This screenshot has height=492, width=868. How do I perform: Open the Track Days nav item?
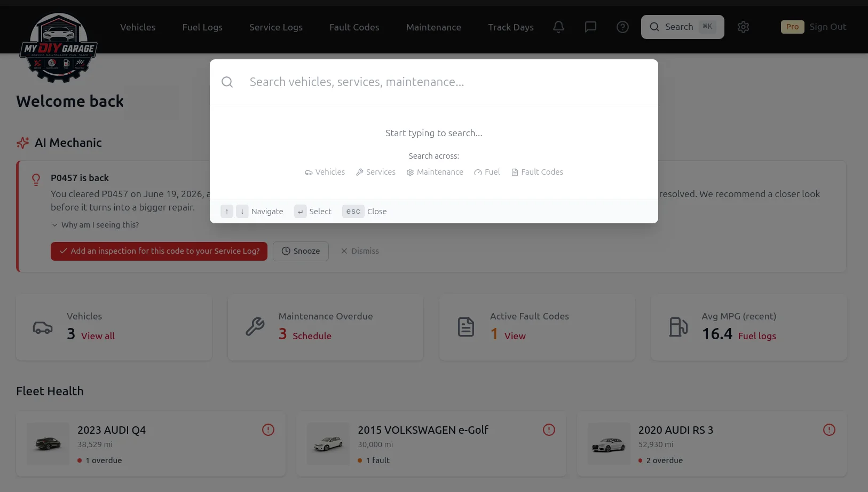(x=511, y=27)
